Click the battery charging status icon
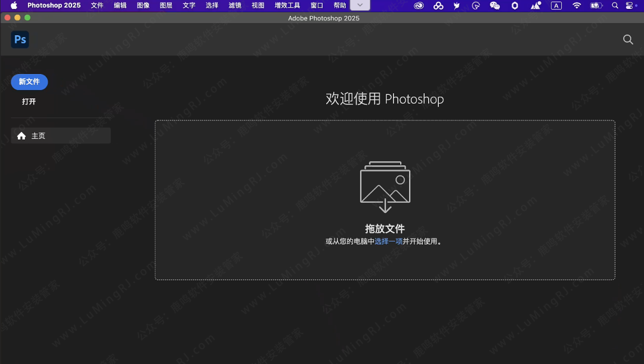 coord(596,5)
